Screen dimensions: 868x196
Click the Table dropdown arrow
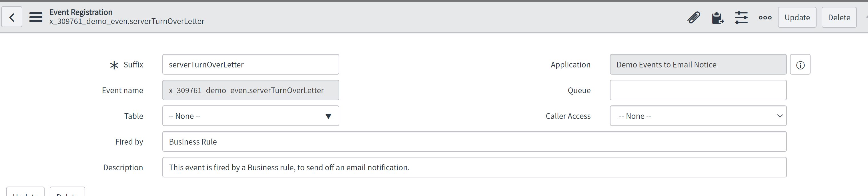tap(328, 116)
